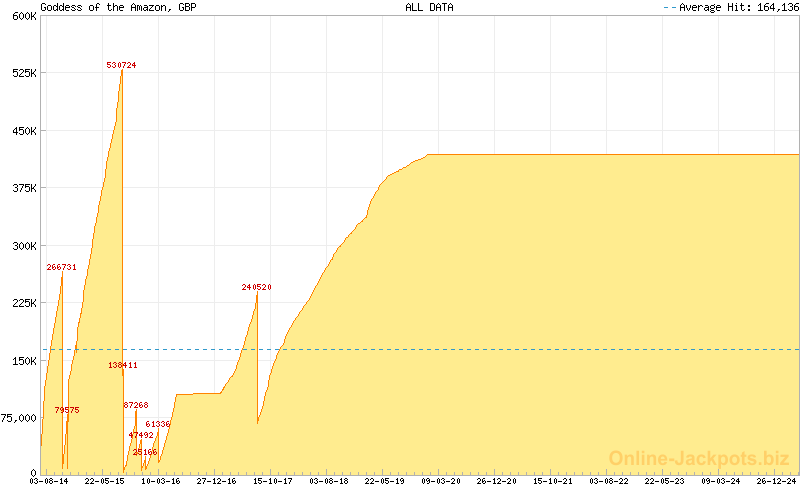Click the 375K y-axis label
800x490 pixels.
[23, 188]
